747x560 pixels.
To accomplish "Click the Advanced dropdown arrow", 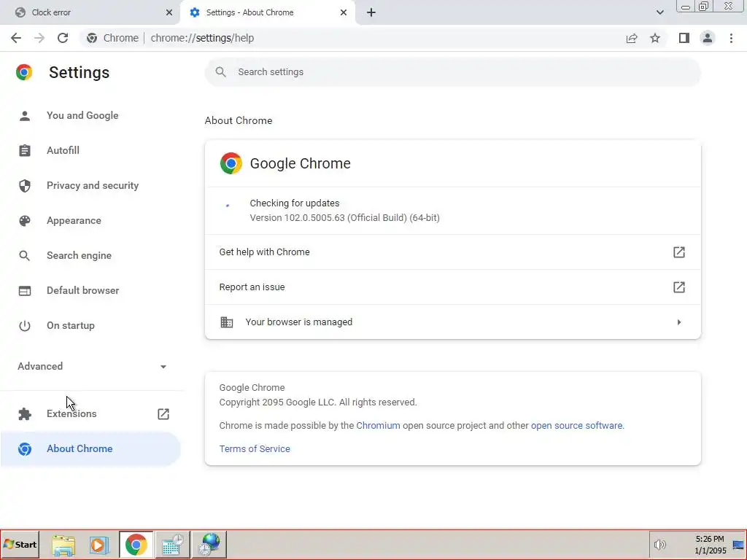I will point(163,367).
